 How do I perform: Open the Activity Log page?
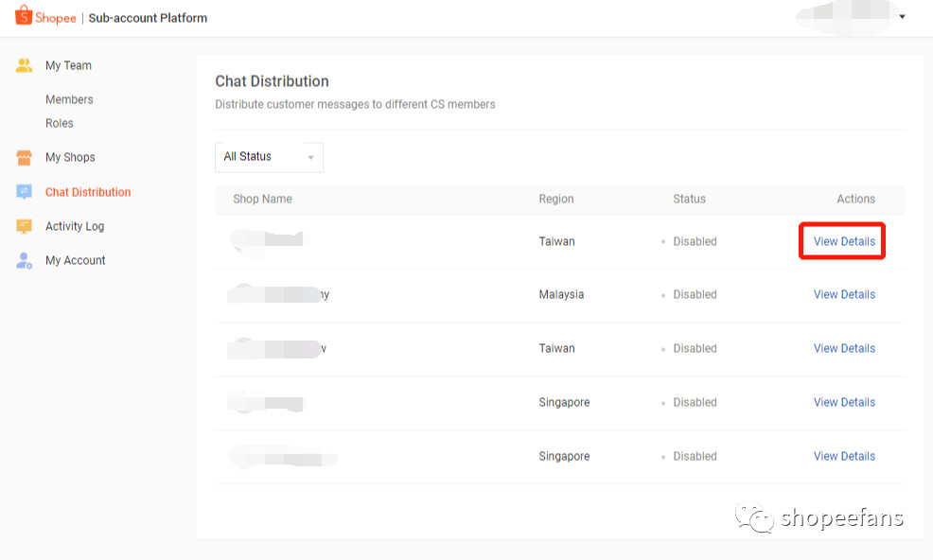[x=75, y=226]
